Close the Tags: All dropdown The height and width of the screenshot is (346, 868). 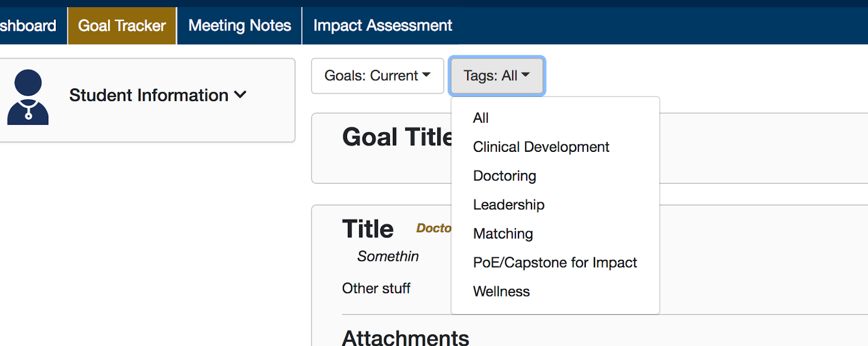click(496, 76)
